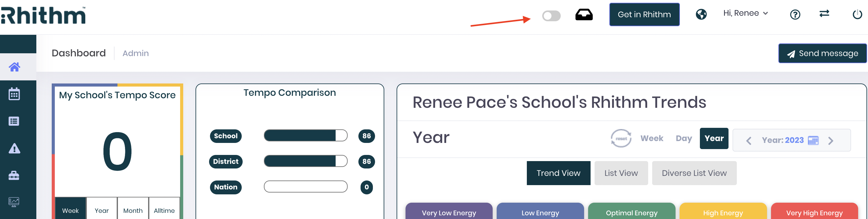
Task: Click the Send message button
Action: point(822,53)
